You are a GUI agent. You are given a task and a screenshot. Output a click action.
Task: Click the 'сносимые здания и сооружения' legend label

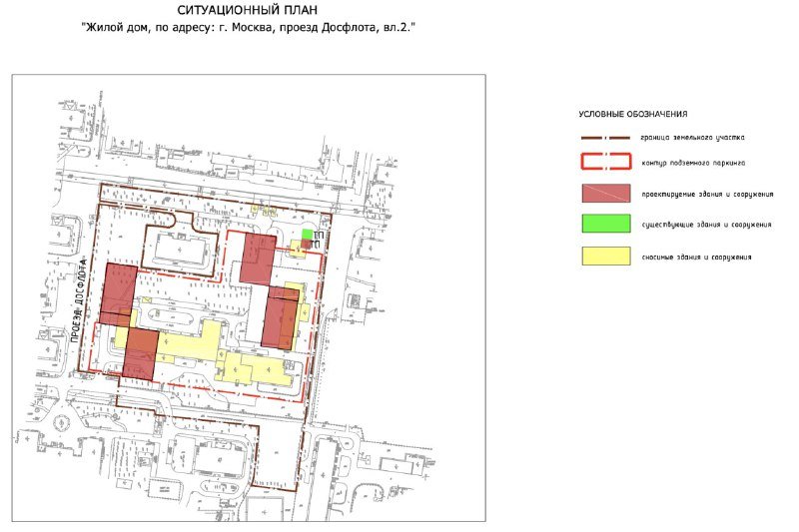tap(697, 258)
